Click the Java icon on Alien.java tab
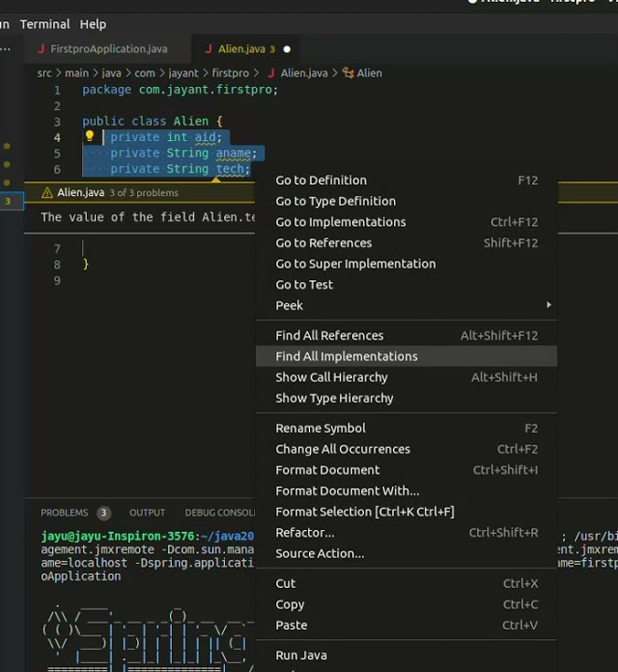 209,49
